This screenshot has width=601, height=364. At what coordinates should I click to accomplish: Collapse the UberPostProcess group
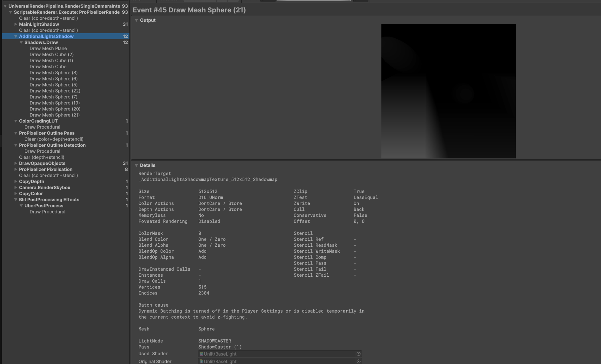(21, 206)
